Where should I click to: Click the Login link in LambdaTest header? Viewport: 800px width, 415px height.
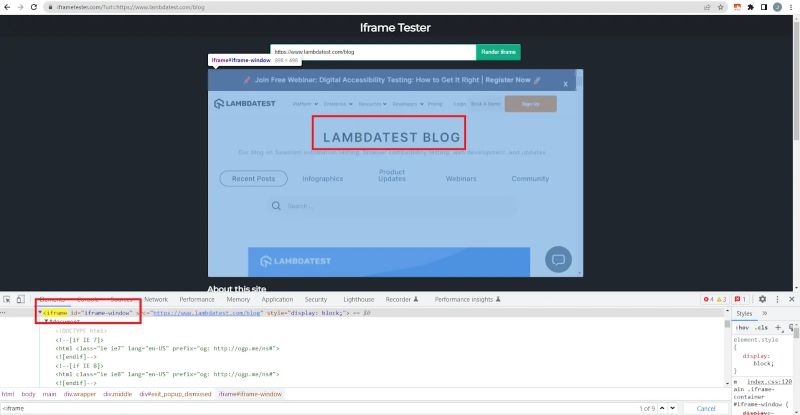pyautogui.click(x=460, y=104)
